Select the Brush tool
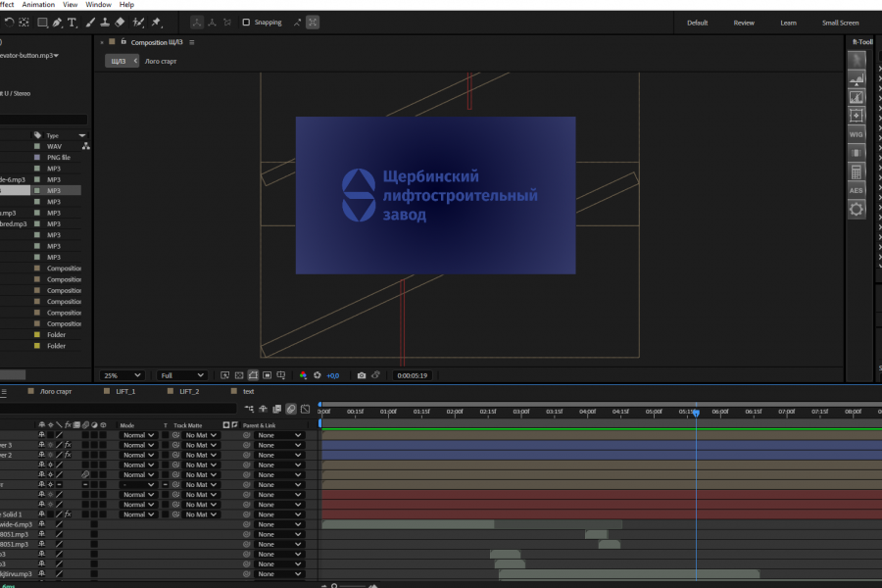The width and height of the screenshot is (882, 588). coord(90,23)
